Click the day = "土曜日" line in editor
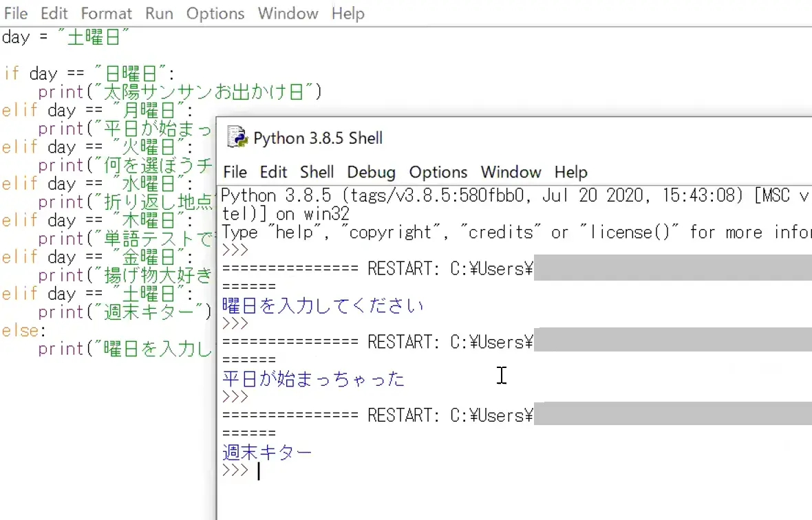Viewport: 812px width, 520px height. point(65,37)
